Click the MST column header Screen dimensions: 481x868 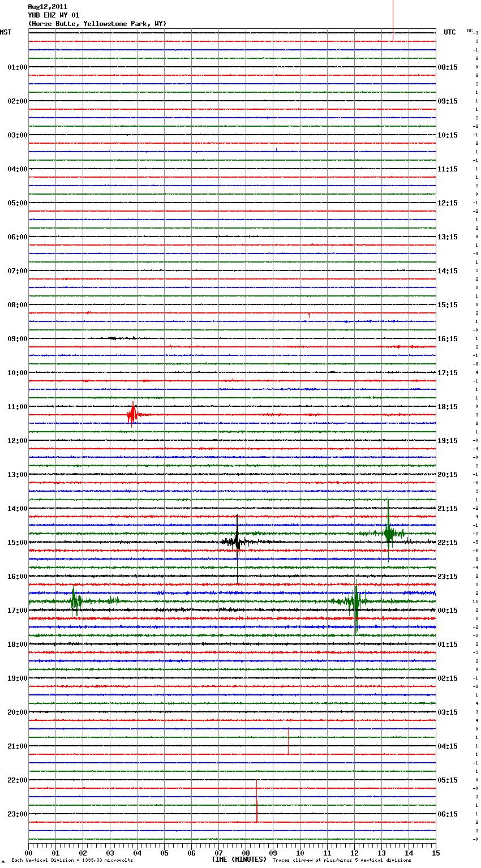click(x=6, y=32)
